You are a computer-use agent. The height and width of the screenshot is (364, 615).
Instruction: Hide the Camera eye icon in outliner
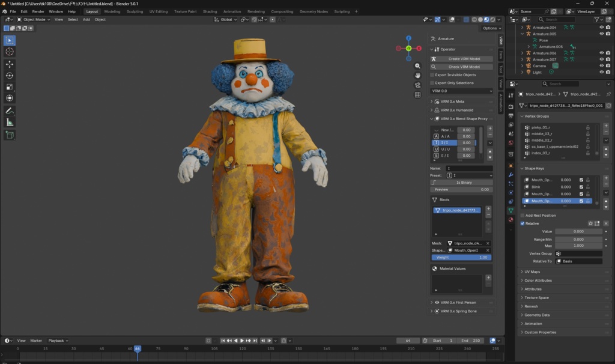601,66
